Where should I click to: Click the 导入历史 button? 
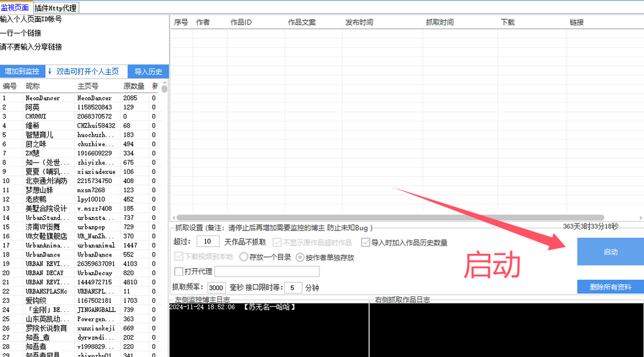point(148,72)
